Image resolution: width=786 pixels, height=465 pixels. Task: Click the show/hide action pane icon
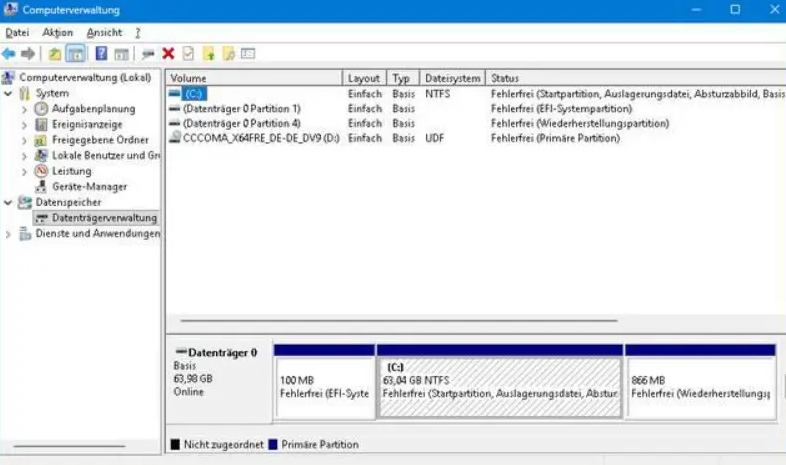(121, 54)
